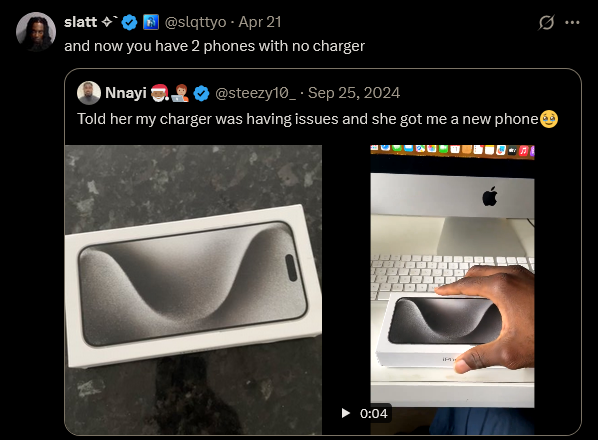
Task: Open the video thumbnail with the iMac
Action: [452, 290]
